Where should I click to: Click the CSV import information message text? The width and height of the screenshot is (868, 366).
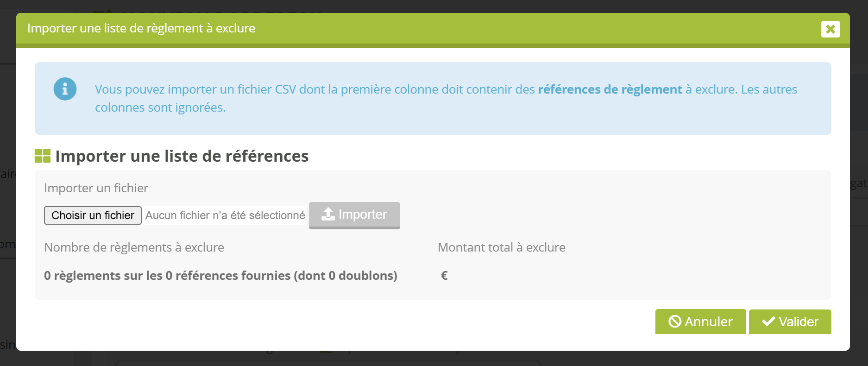click(446, 98)
